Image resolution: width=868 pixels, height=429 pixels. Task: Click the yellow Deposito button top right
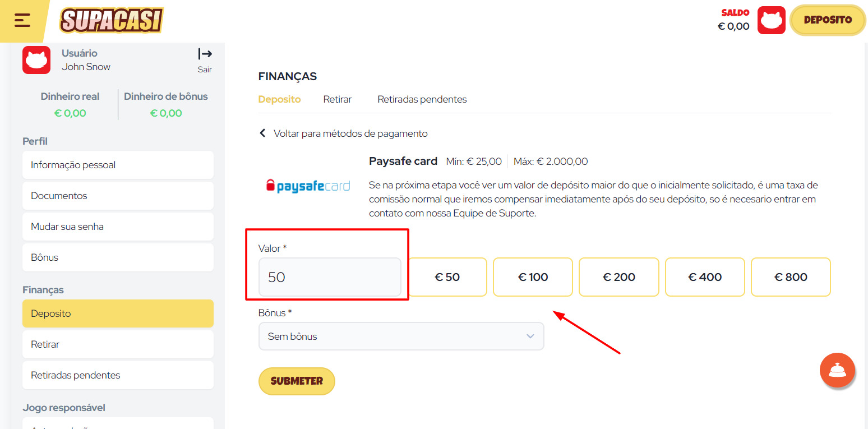(x=828, y=20)
